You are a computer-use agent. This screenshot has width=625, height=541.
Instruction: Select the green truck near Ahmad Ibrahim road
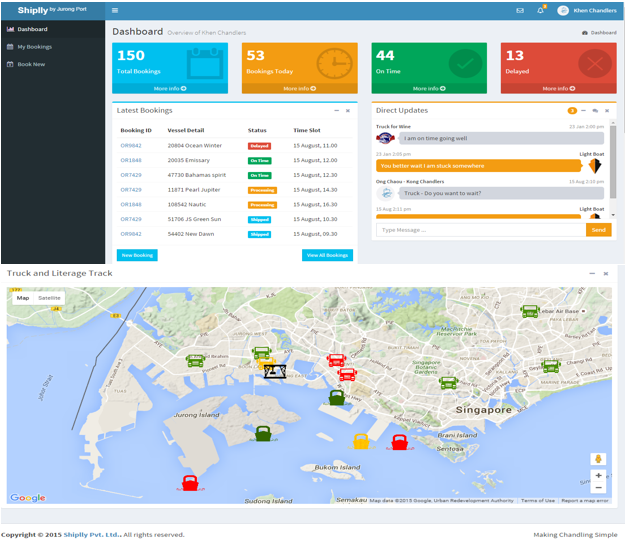point(195,361)
